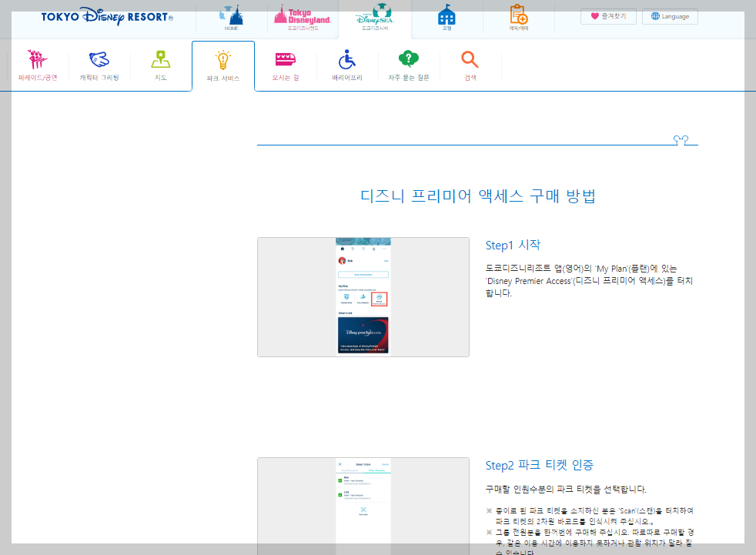Click text '구매할 인원수분의 파크 티켓을 선택합니다.'
Screen dimensions: 756x555
click(x=566, y=490)
